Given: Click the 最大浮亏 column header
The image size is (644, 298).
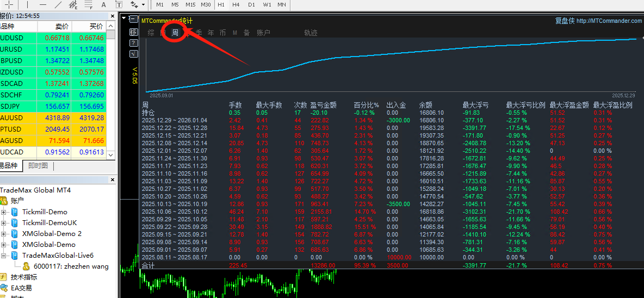Looking at the screenshot, I should 475,105.
